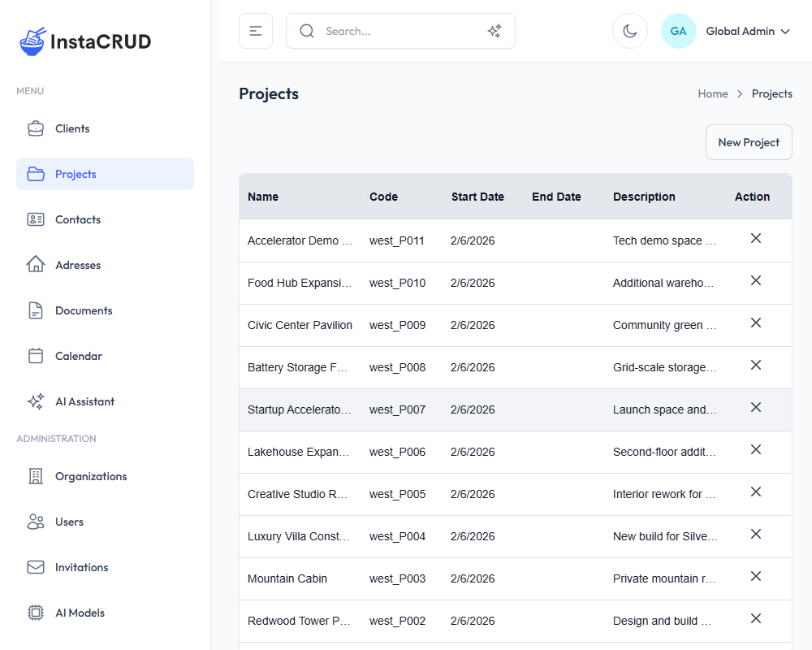This screenshot has width=812, height=650.
Task: Click the Documents page icon
Action: [36, 310]
